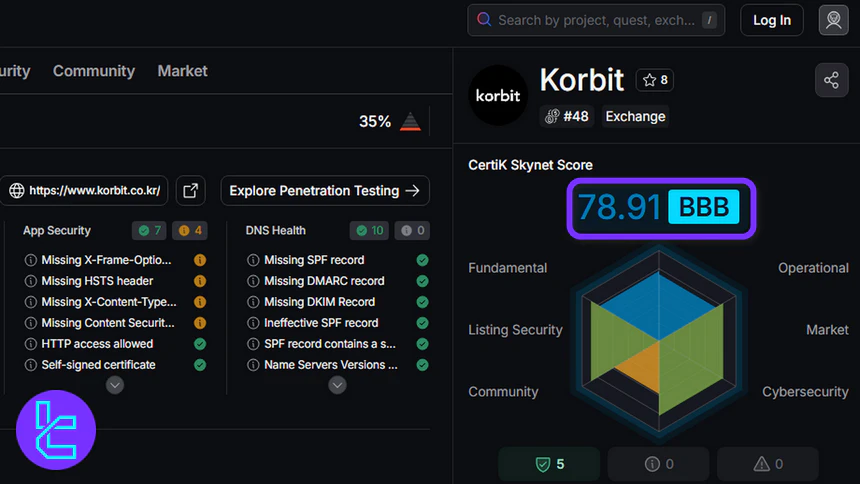Click App Security passed count badge 7
Screen dimensions: 860x484
(149, 230)
